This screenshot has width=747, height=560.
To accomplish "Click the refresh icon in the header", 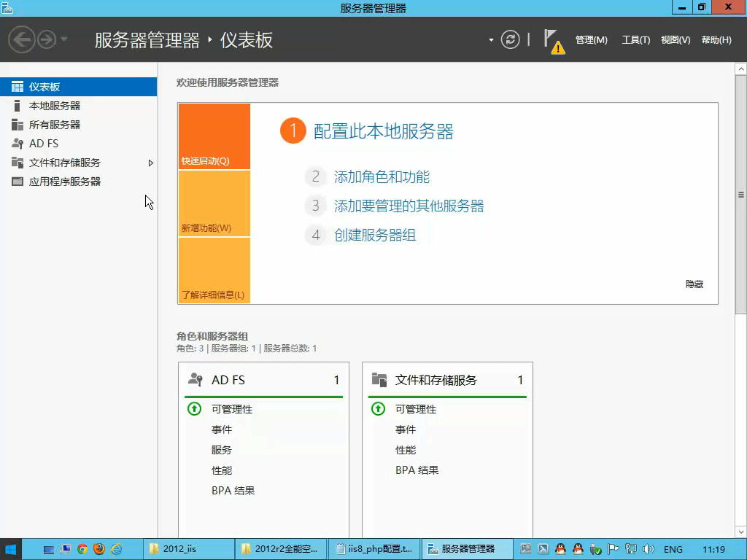I will pos(511,39).
